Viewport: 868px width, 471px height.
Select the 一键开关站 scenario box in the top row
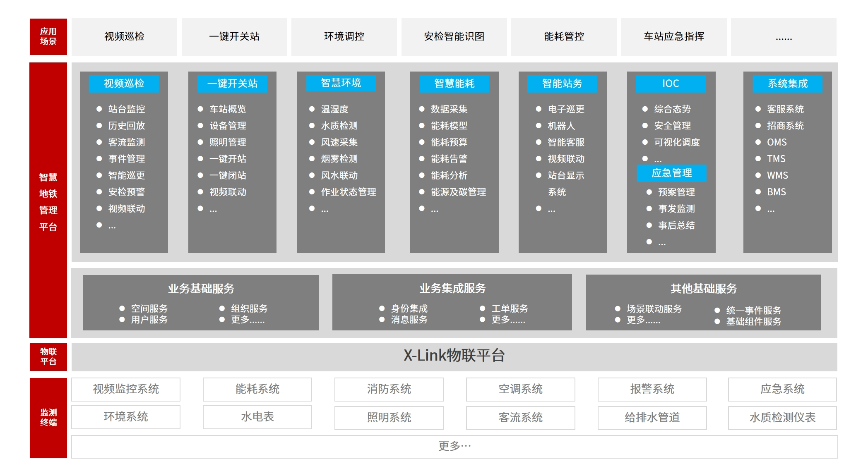coord(234,37)
